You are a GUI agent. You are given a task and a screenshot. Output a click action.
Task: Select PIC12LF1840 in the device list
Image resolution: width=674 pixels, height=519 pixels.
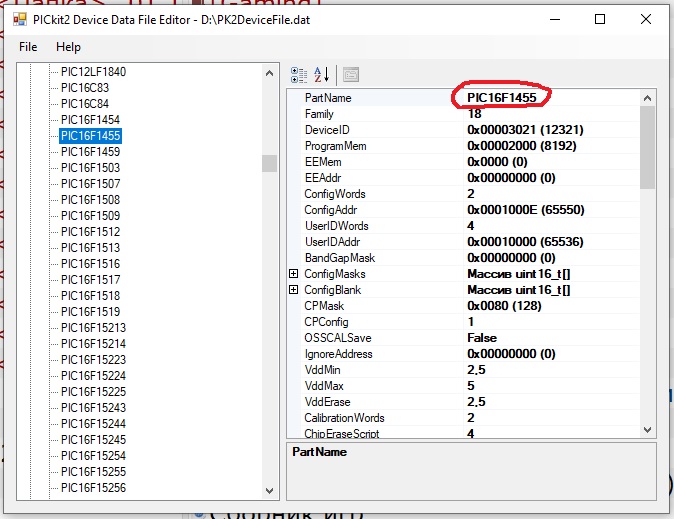pyautogui.click(x=93, y=72)
